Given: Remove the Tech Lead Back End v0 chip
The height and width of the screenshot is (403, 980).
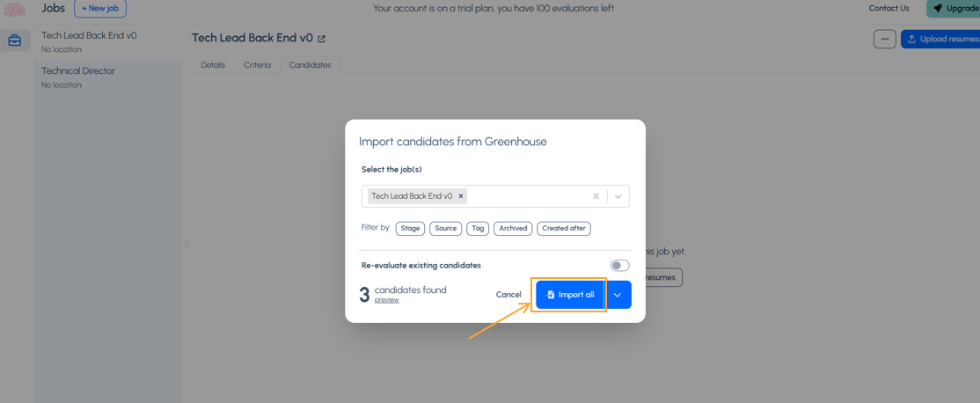Looking at the screenshot, I should tap(461, 196).
